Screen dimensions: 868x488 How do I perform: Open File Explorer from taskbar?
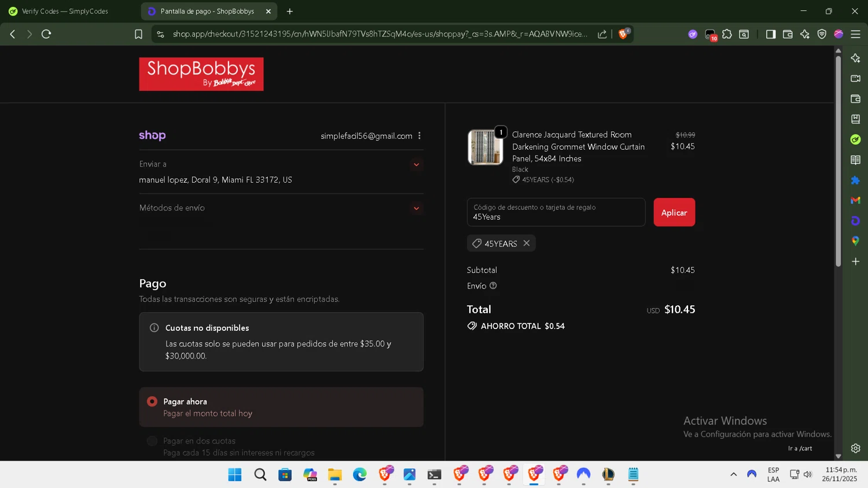[335, 475]
